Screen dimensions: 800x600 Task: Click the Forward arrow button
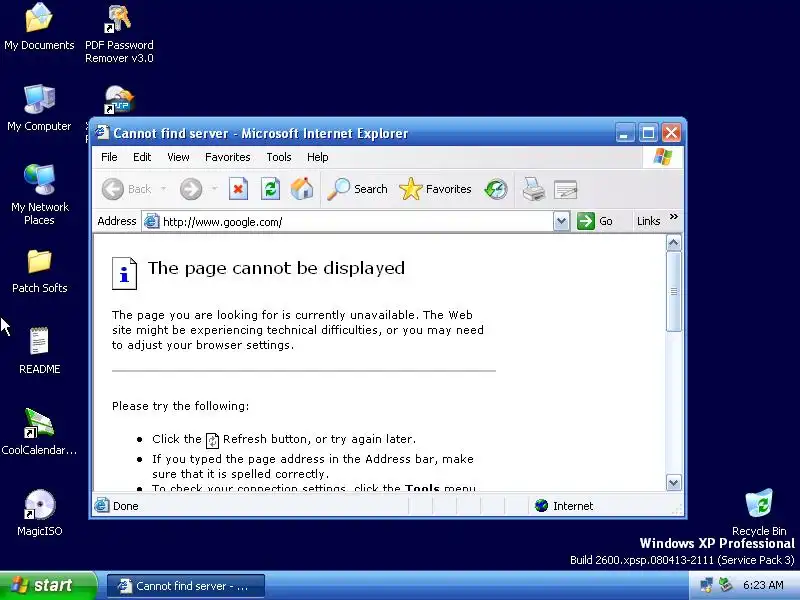click(x=191, y=189)
